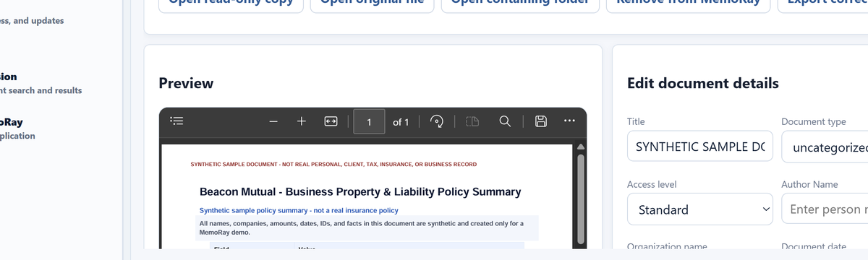This screenshot has width=868, height=260.
Task: Save the PDF from preview toolbar
Action: [x=540, y=121]
